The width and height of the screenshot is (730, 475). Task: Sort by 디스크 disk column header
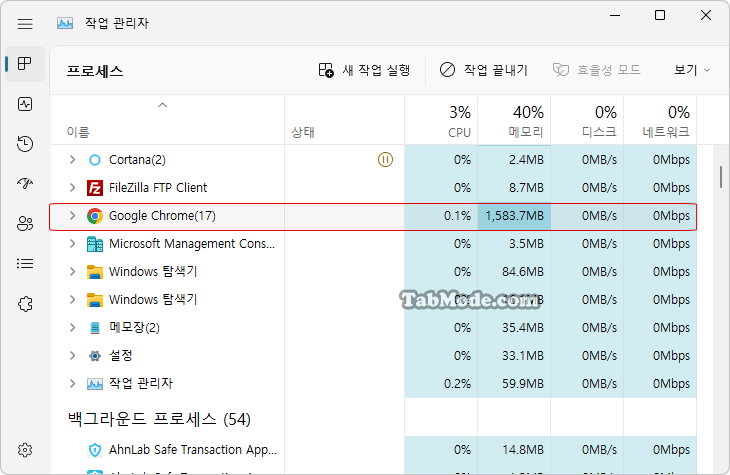[x=587, y=120]
